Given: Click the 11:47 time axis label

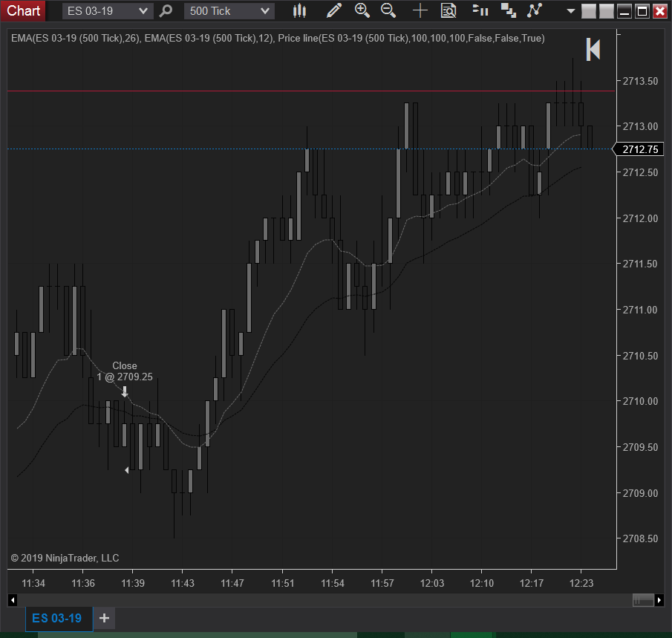Looking at the screenshot, I should point(232,583).
